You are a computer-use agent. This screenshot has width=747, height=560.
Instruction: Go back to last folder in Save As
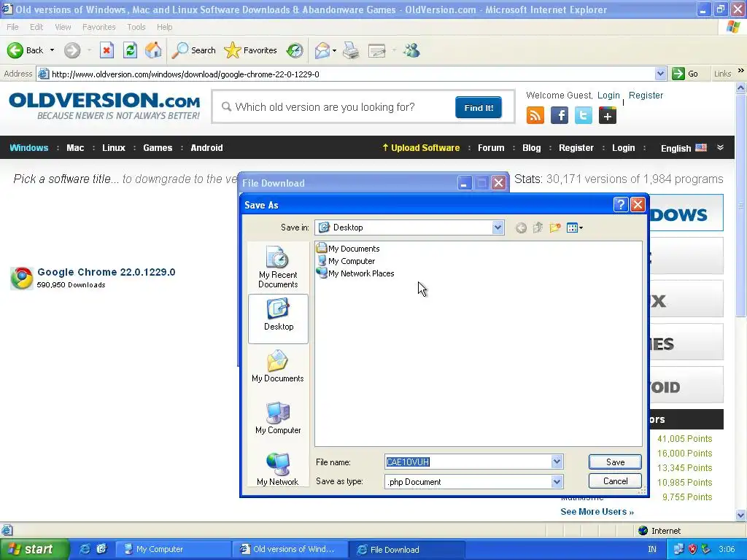[521, 228]
